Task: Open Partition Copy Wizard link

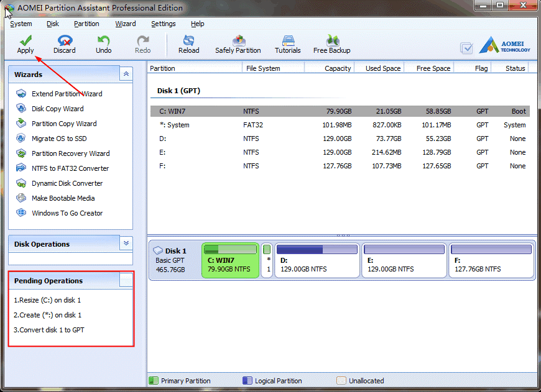Action: (x=64, y=124)
